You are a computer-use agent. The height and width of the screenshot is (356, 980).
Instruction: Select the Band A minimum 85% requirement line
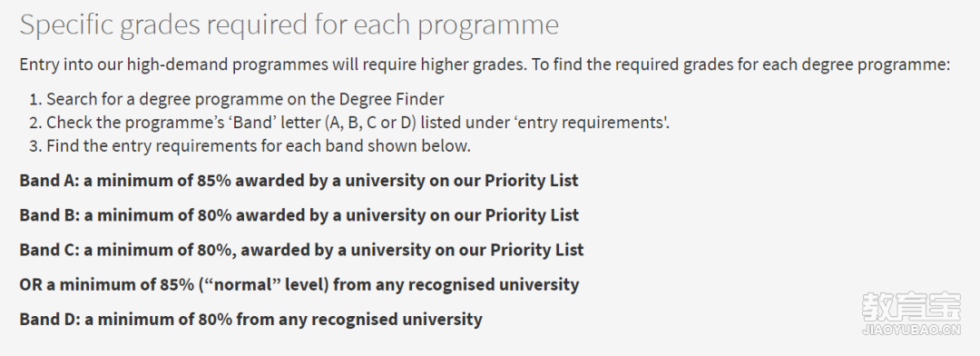[x=299, y=180]
